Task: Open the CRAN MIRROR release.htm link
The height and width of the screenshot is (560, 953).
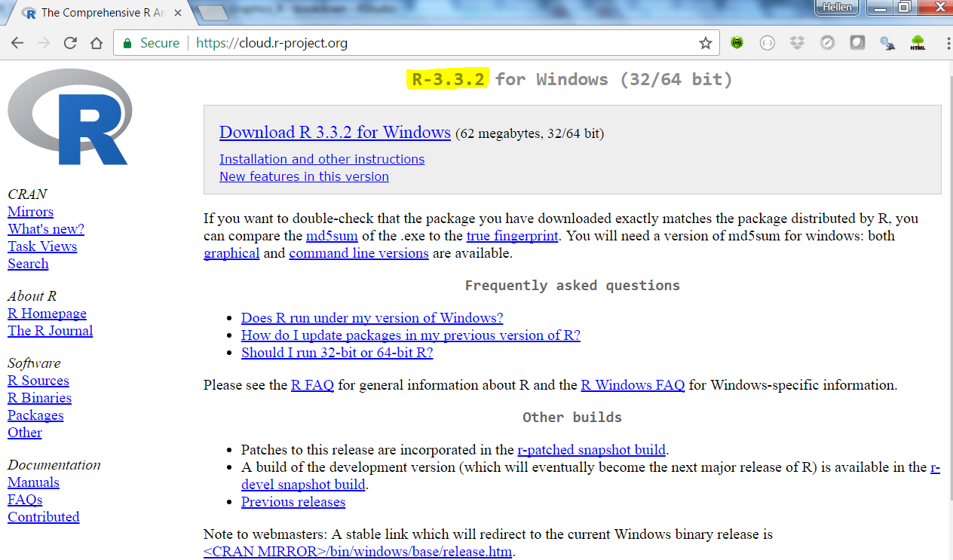Action: [358, 552]
